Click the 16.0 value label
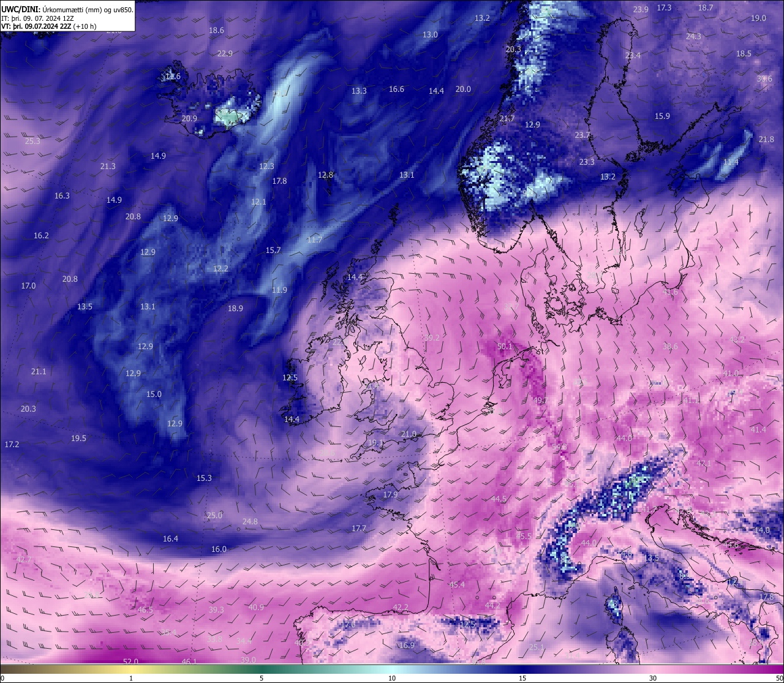 tap(219, 549)
